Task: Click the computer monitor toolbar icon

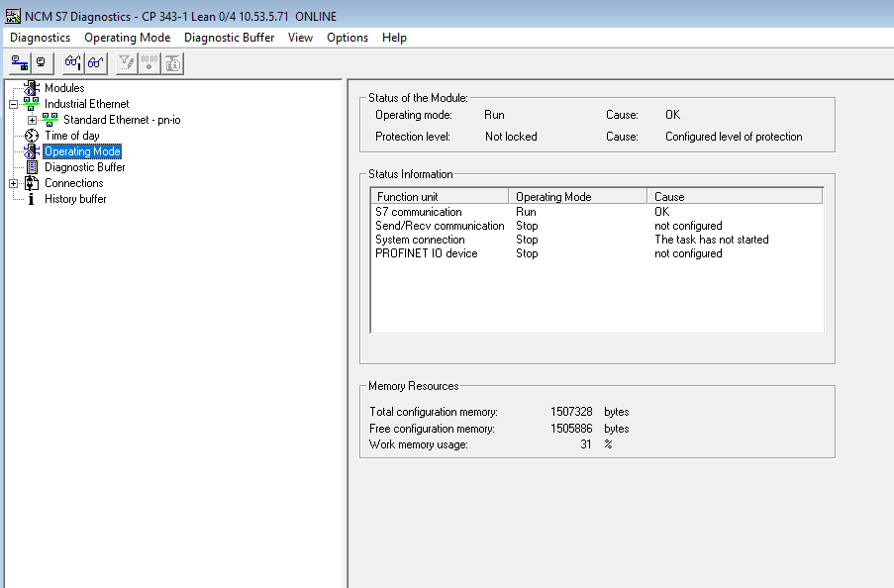Action: pos(41,63)
